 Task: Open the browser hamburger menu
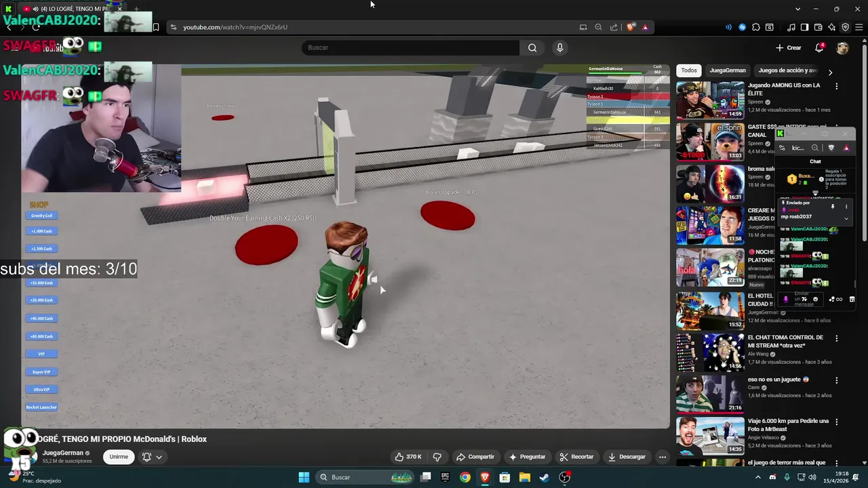pyautogui.click(x=859, y=27)
